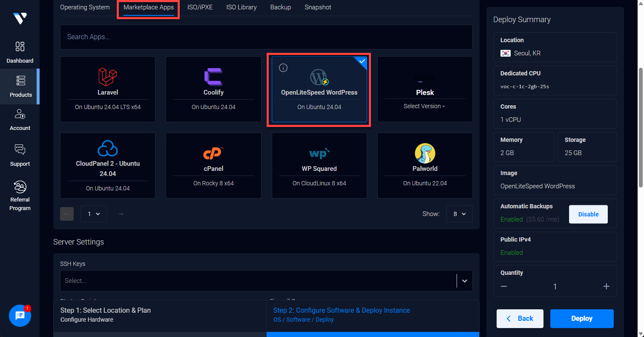
Task: Toggle the OpenLiteSpeed WordPress selected checkmark
Action: click(362, 62)
